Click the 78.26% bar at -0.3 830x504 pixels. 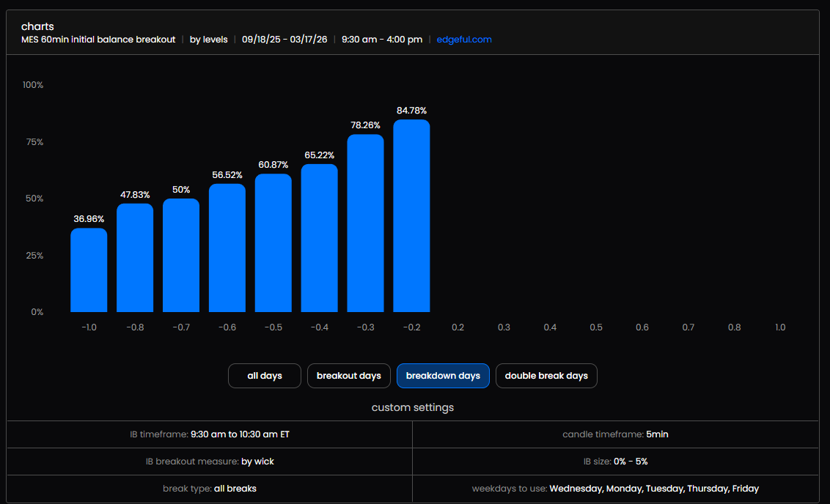click(x=365, y=223)
